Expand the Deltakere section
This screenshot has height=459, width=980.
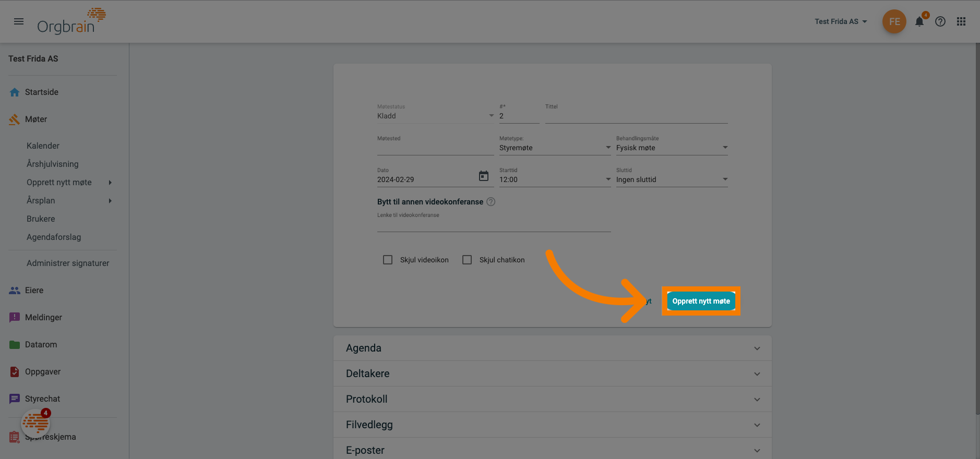(552, 373)
